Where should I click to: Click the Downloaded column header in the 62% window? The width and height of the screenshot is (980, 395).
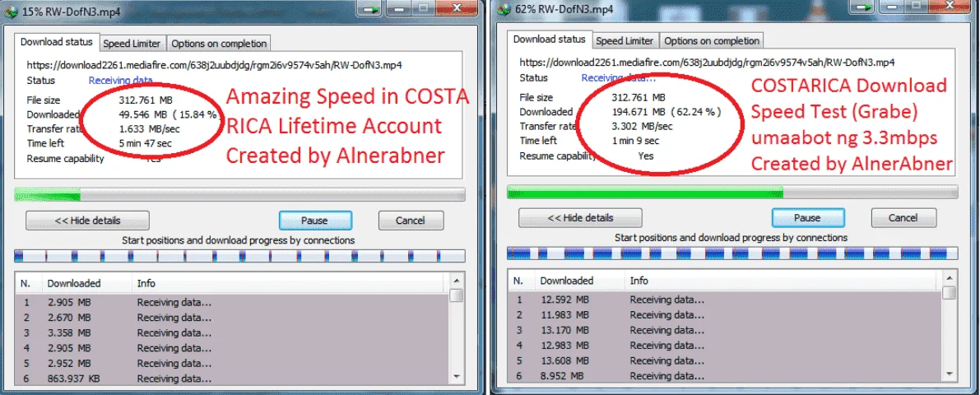tap(579, 281)
